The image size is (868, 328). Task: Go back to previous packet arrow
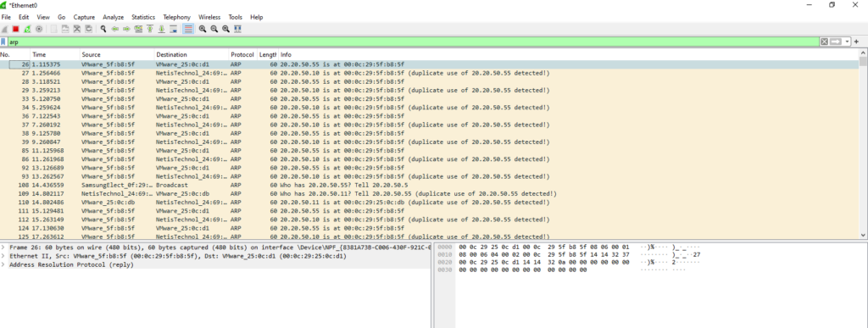click(115, 29)
